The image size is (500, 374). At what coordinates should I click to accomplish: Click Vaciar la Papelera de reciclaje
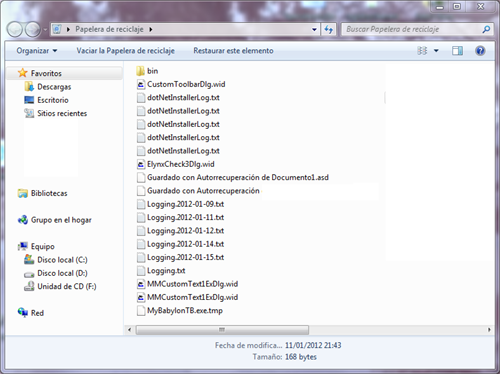[x=125, y=51]
